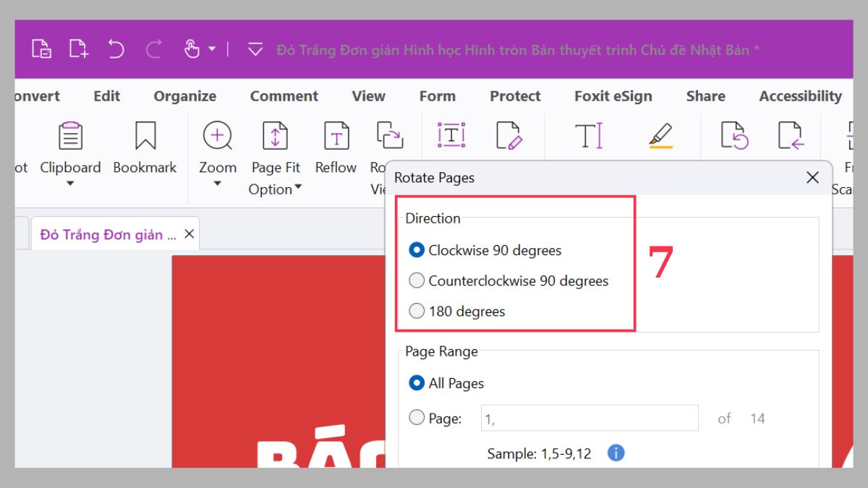The height and width of the screenshot is (488, 868).
Task: Switch to the Organize ribbon tab
Action: [184, 95]
